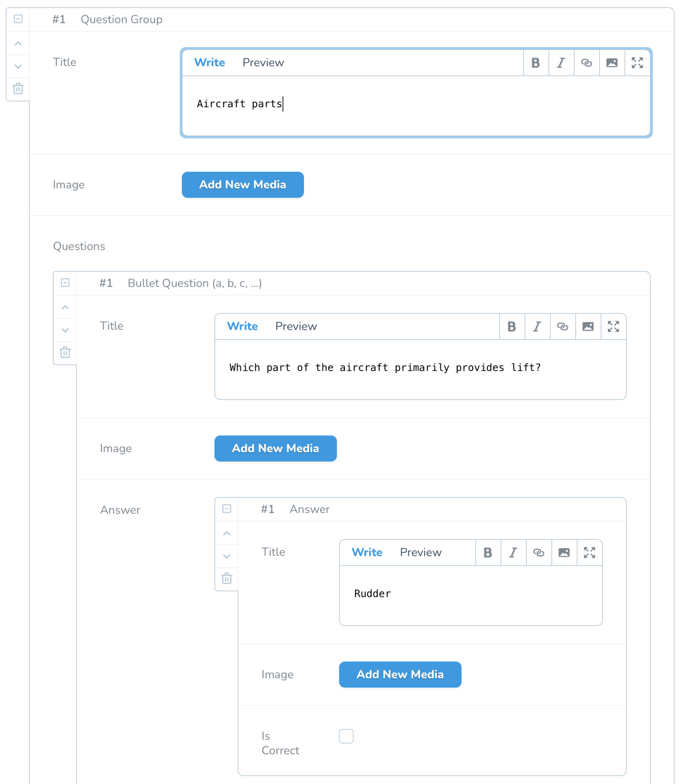
Task: Apply bold in Question Group title editor
Action: [x=536, y=63]
